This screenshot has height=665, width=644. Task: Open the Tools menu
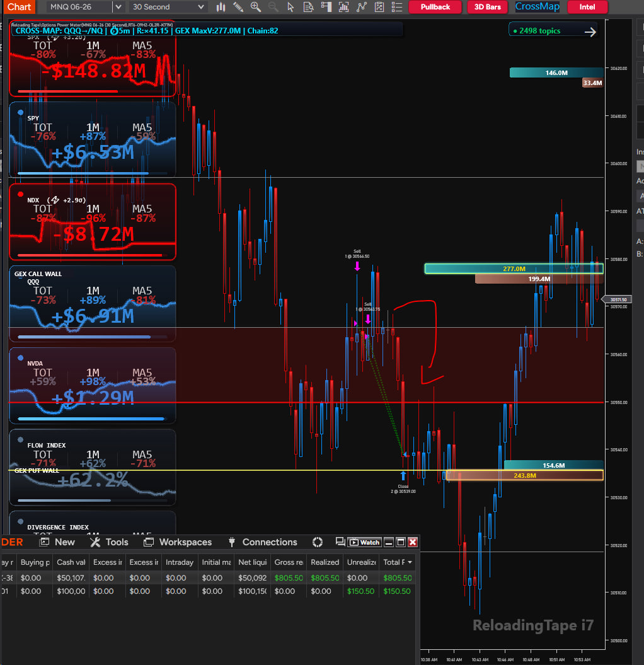pos(117,542)
